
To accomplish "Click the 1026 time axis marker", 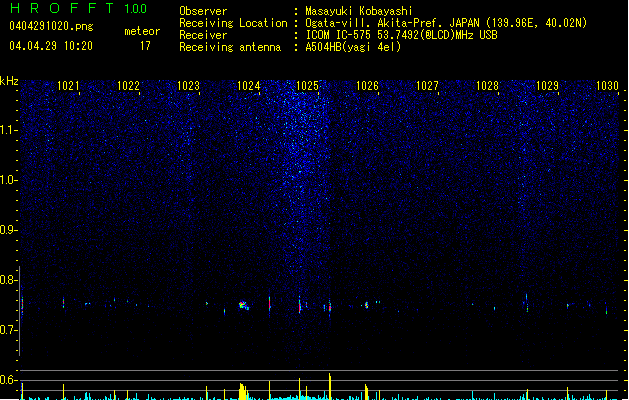I will click(367, 86).
